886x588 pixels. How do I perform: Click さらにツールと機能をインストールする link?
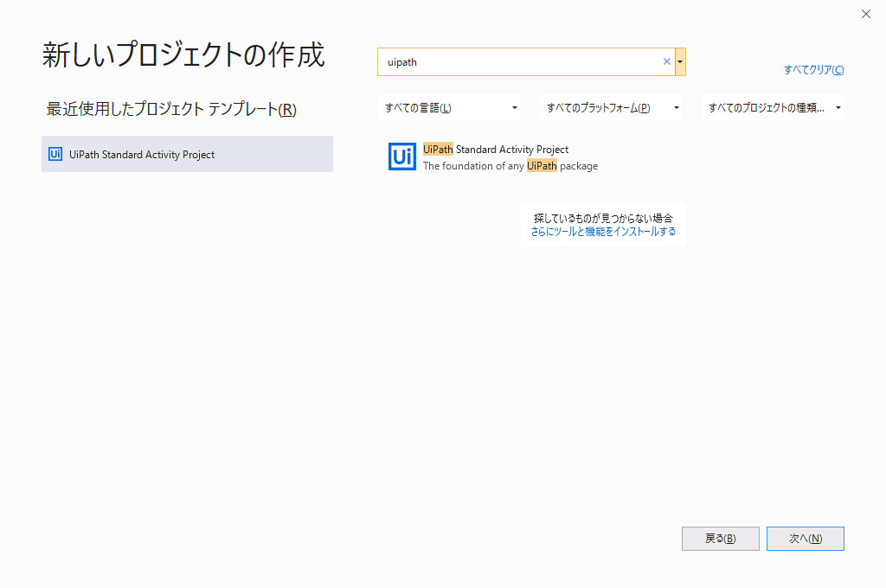(x=603, y=232)
